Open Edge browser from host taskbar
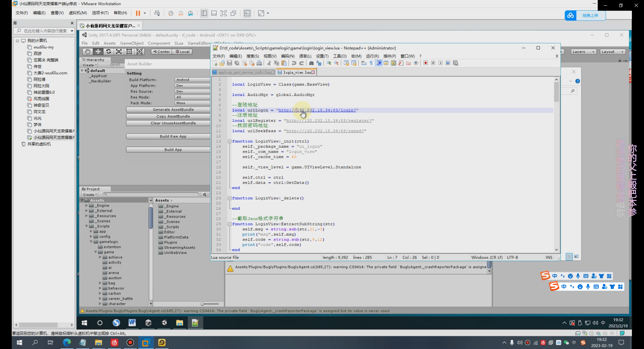This screenshot has width=644, height=349. coord(67,343)
